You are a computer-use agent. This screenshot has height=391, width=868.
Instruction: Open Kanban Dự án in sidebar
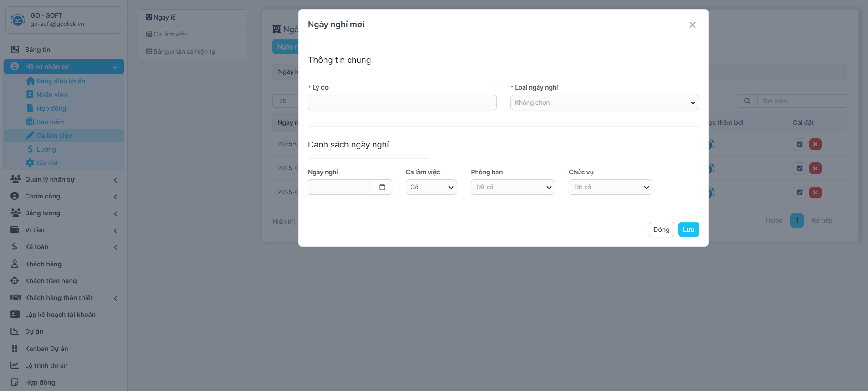pyautogui.click(x=46, y=349)
